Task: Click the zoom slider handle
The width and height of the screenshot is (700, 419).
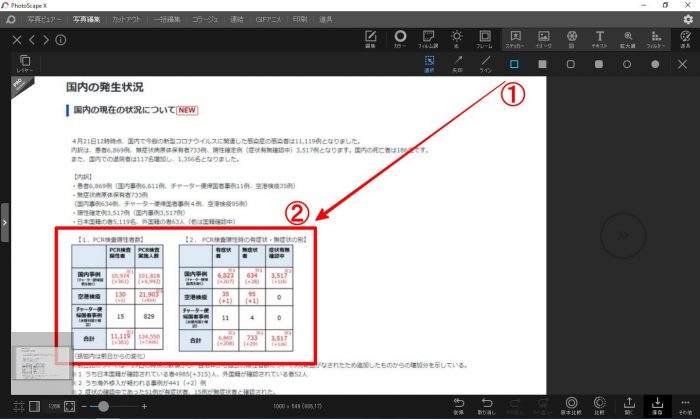Action: coord(103,407)
